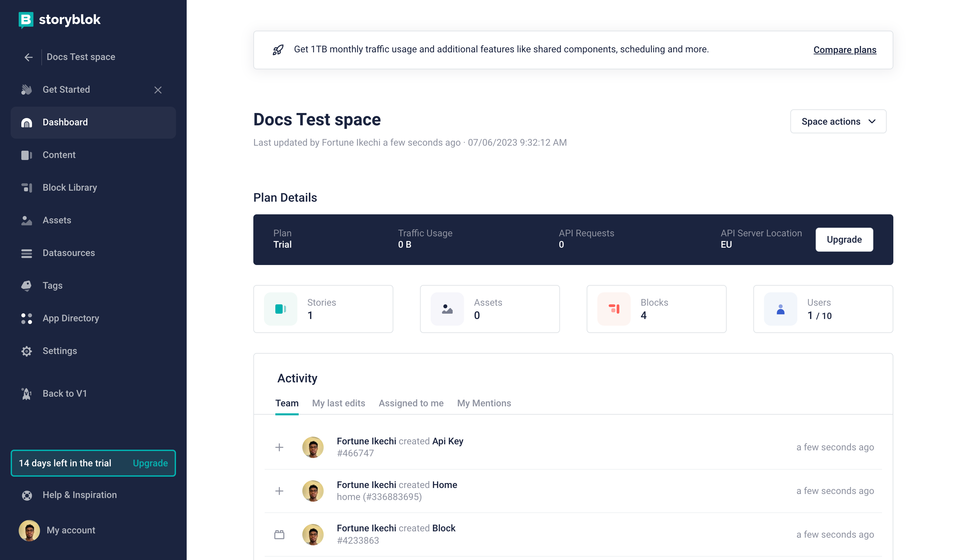Screen dimensions: 960x560
Task: Select the Team activity tab
Action: pos(287,403)
